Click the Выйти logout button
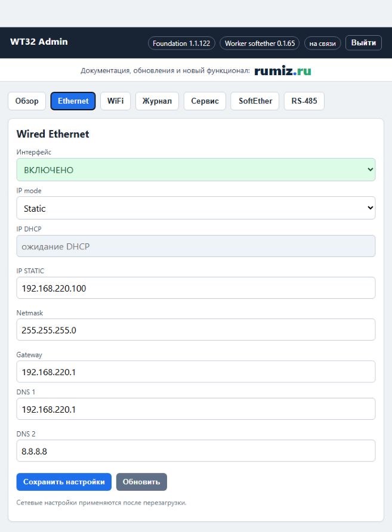Viewport: 392px width, 532px height. tap(363, 43)
